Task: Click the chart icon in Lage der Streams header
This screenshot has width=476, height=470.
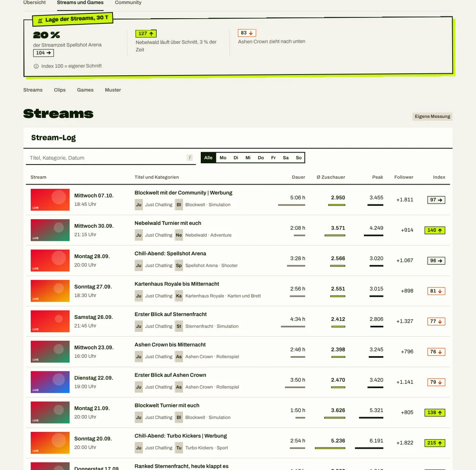Action: pos(40,21)
